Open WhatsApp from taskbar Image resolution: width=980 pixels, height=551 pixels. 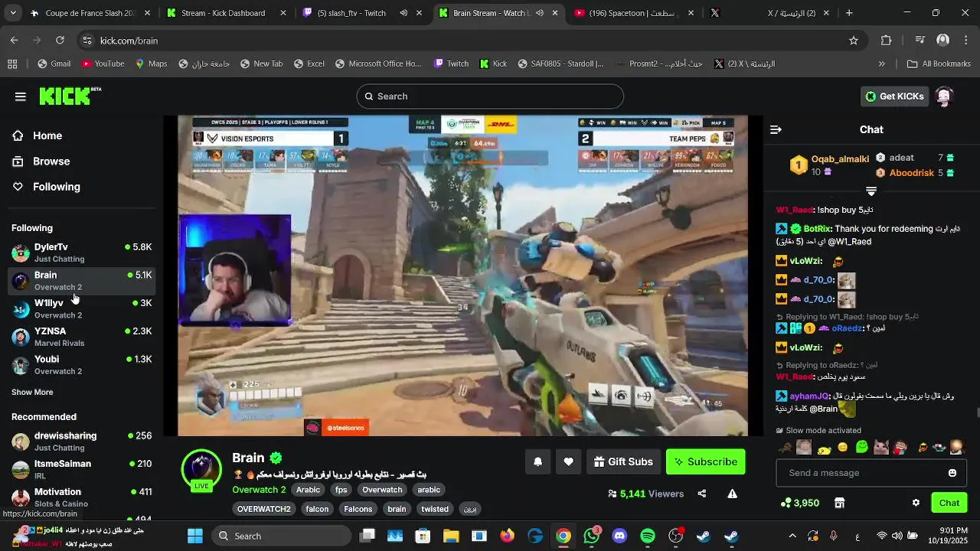click(592, 536)
